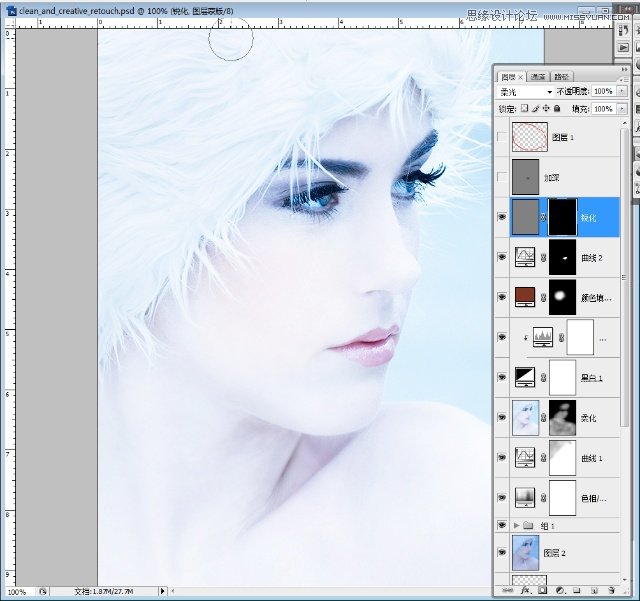The image size is (640, 601).
Task: Switch to the 路径 tab
Action: [x=562, y=76]
